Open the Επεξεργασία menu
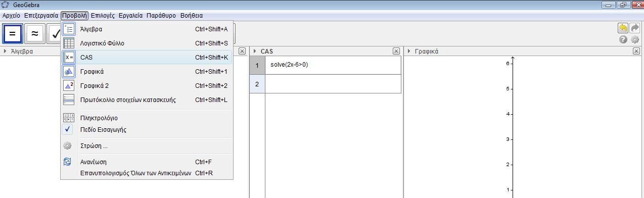The image size is (644, 198). coord(41,16)
